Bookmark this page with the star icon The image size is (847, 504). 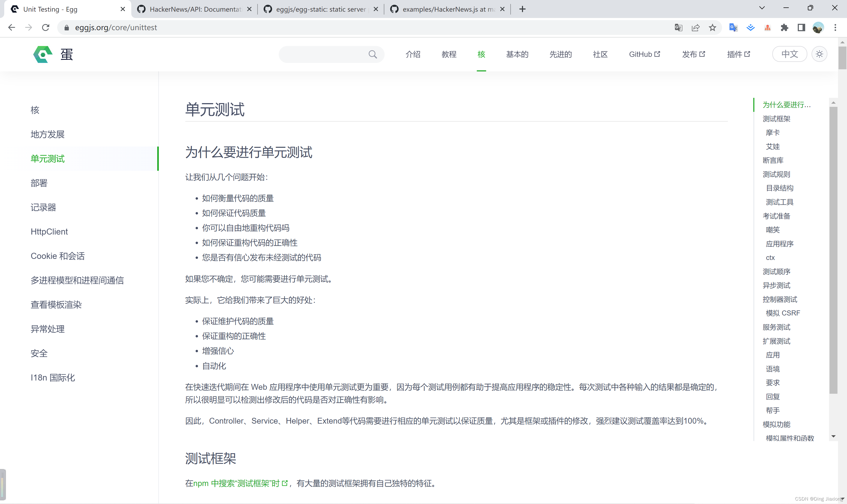[712, 28]
